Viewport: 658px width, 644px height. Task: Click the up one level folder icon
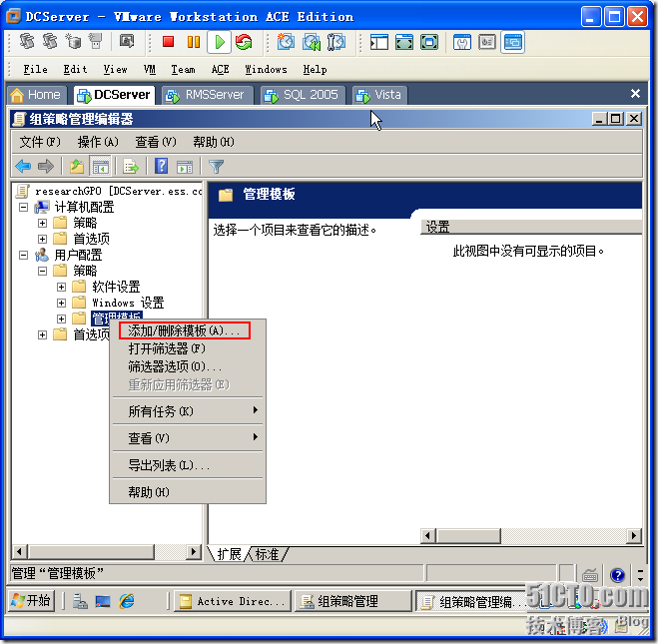click(x=77, y=167)
